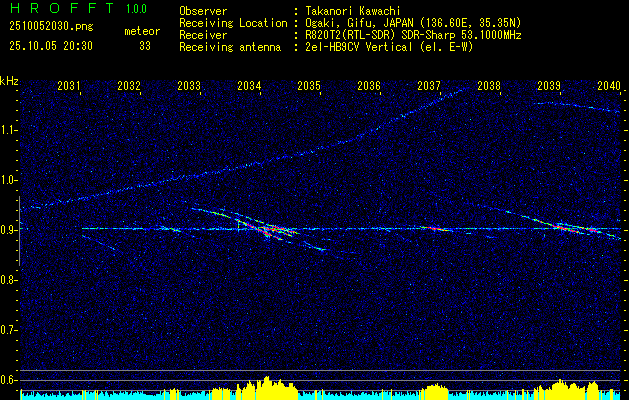Click the gray vertical range bar beside 0.9

pyautogui.click(x=19, y=231)
